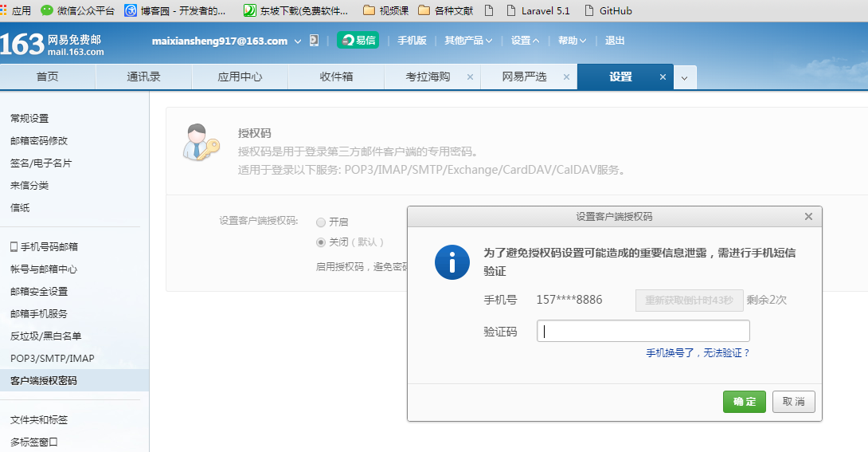Open the tab list chevron after the 设置 tab

click(685, 77)
